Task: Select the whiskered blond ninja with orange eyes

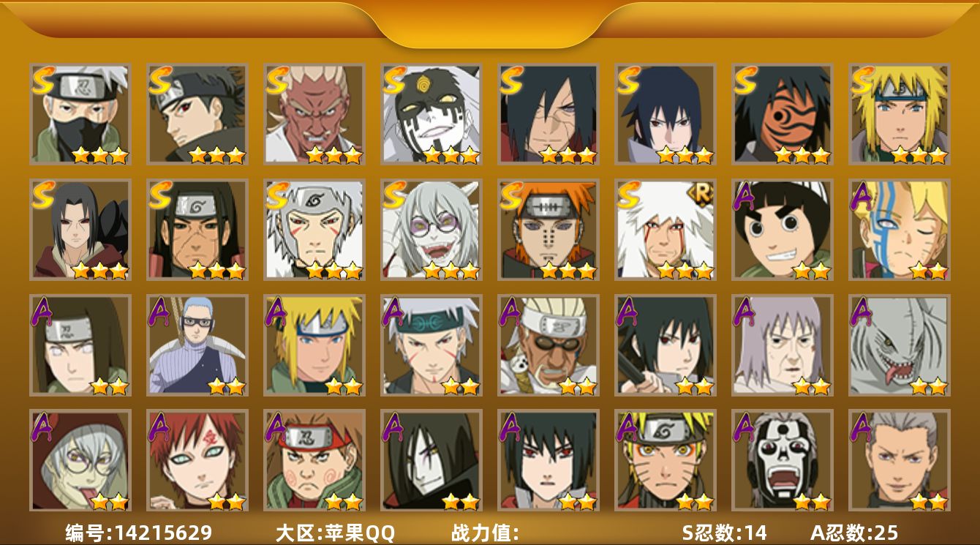Action: pyautogui.click(x=665, y=460)
